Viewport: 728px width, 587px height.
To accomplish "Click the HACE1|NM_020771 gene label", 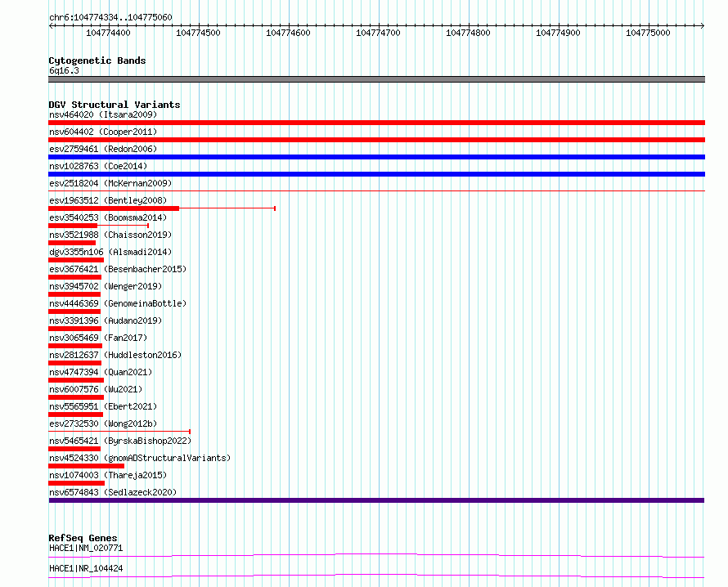I will point(86,548).
